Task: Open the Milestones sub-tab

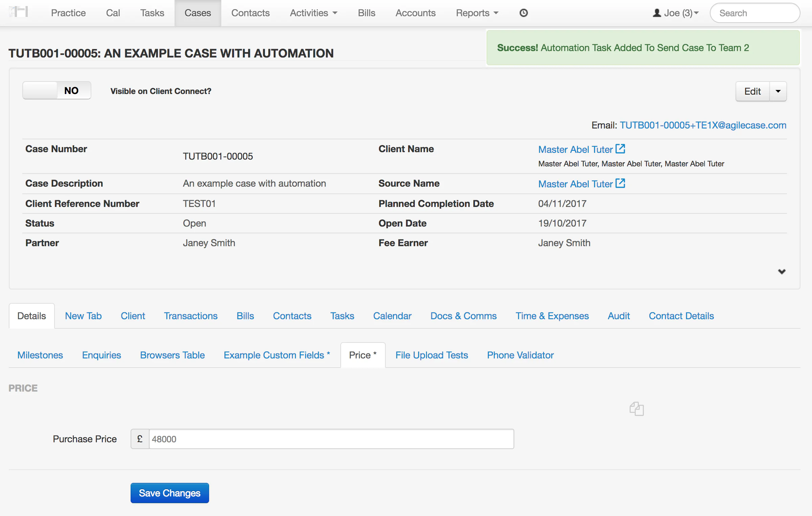Action: (40, 355)
